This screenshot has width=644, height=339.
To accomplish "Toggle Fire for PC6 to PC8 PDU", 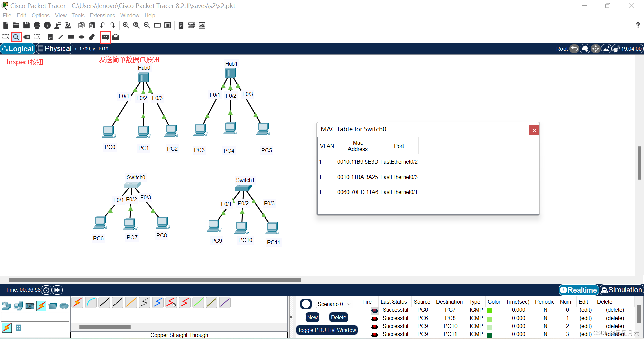I will [375, 319].
